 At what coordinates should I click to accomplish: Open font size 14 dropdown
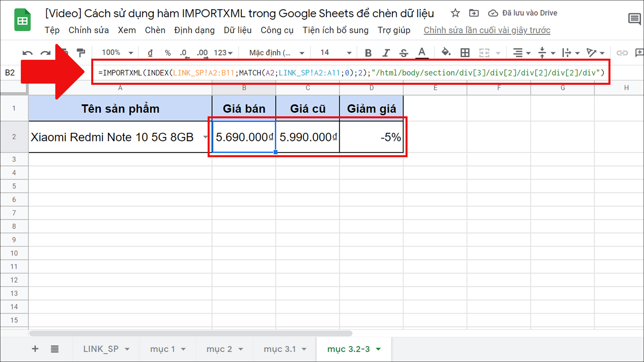coord(336,53)
